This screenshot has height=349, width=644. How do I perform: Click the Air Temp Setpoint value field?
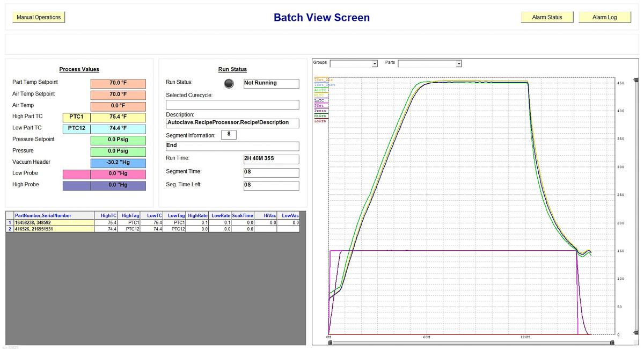[118, 95]
